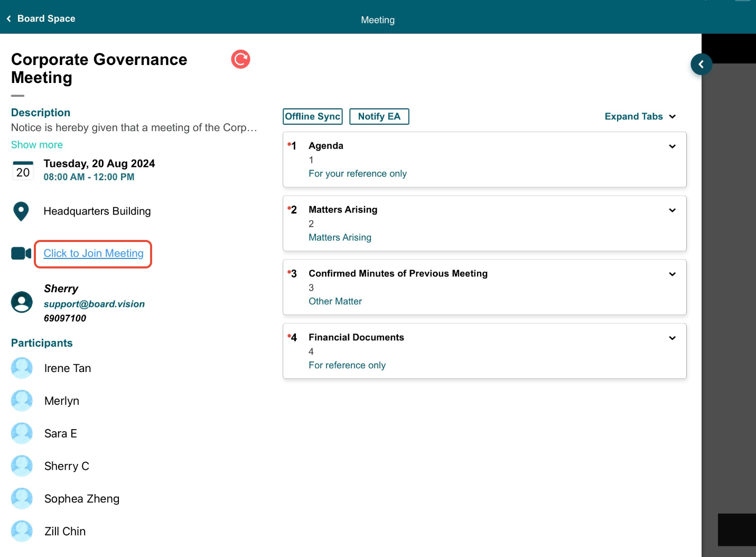Click the back chevron next to Board Space
This screenshot has height=557, width=756.
coord(8,18)
